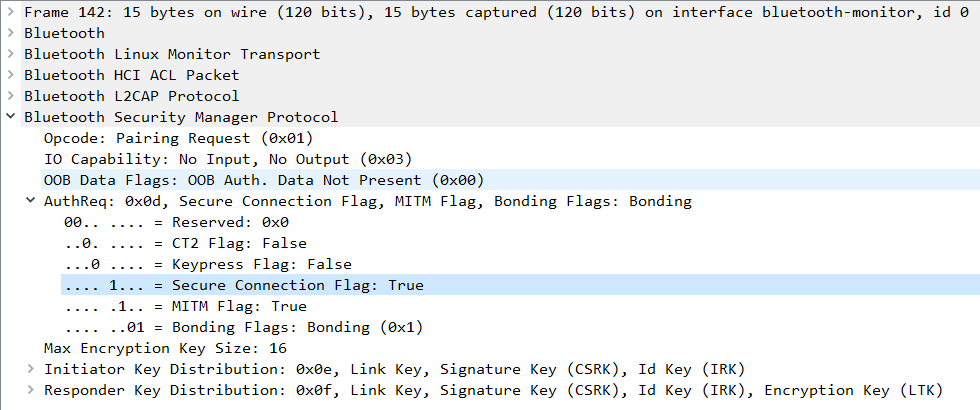Expand Initiator Key Distribution details
The image size is (980, 410).
coord(31,369)
